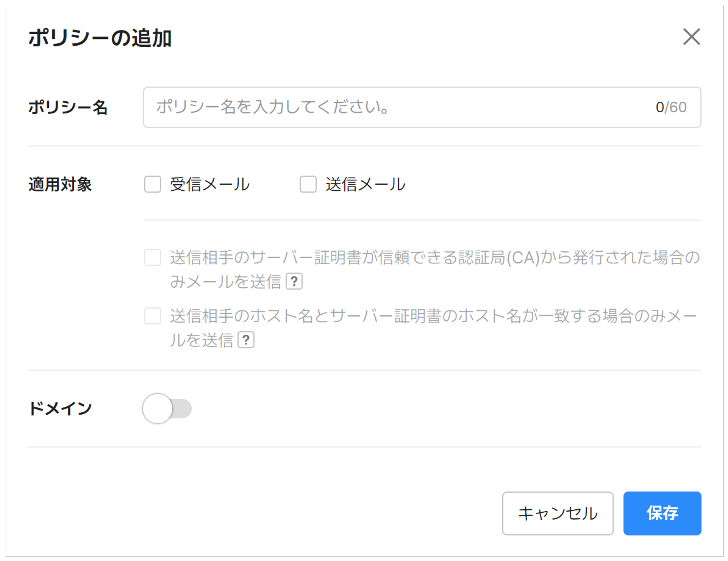Click the ポリシー名 field label
728x561 pixels.
tap(68, 108)
